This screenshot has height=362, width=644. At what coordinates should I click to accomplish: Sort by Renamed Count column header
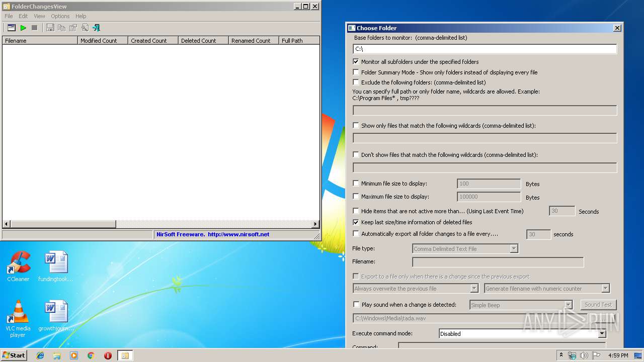tap(254, 41)
